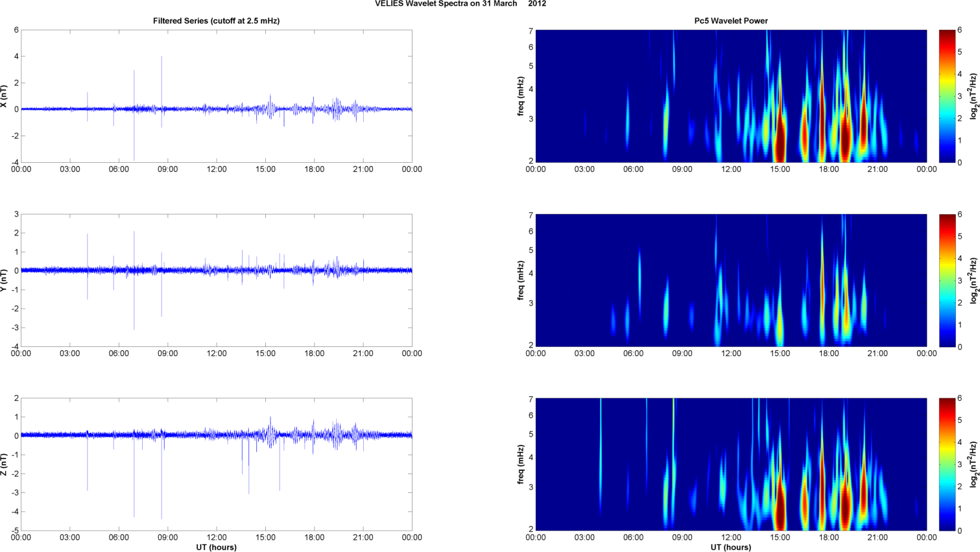Click 'freq (mHz)' label of middle spectrogram

521,280
